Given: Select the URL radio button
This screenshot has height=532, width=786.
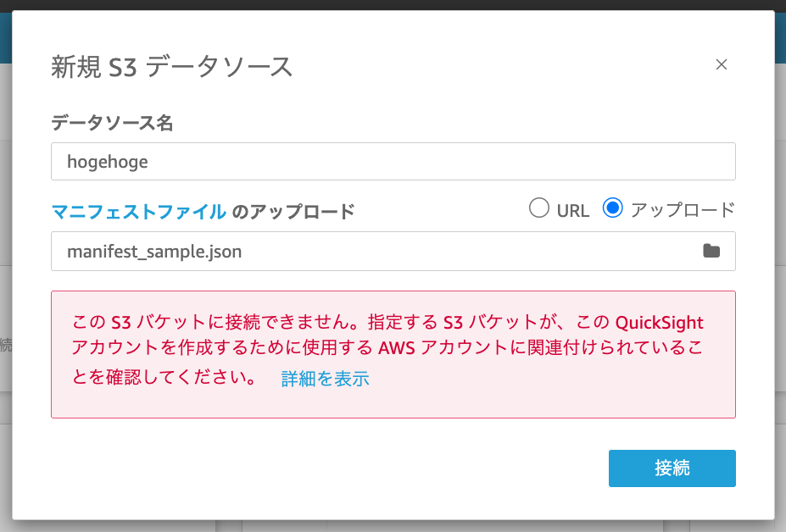Looking at the screenshot, I should coord(539,208).
